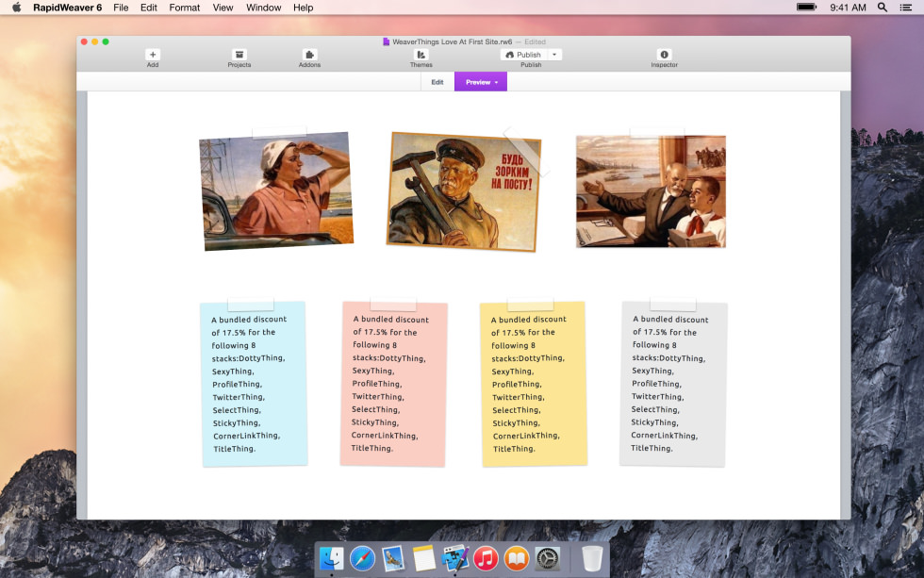This screenshot has height=578, width=924.
Task: Open Finder in the Dock
Action: click(x=332, y=558)
